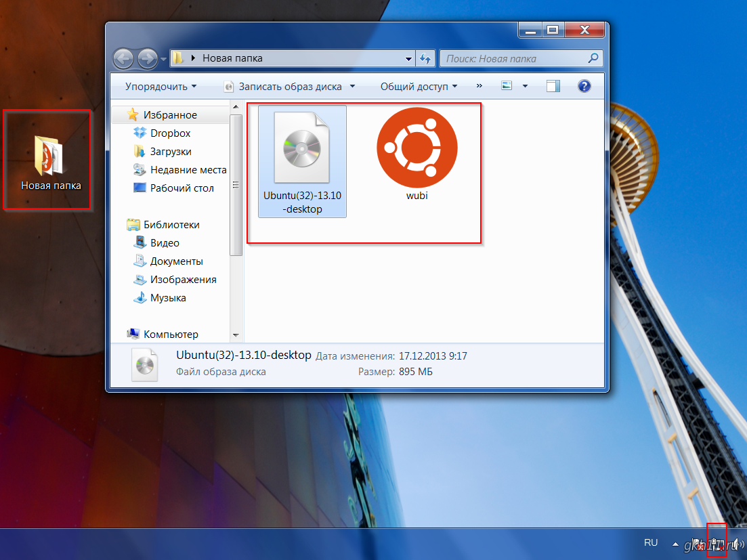Select the wubi installer icon
Screen dimensions: 747x560
point(417,156)
